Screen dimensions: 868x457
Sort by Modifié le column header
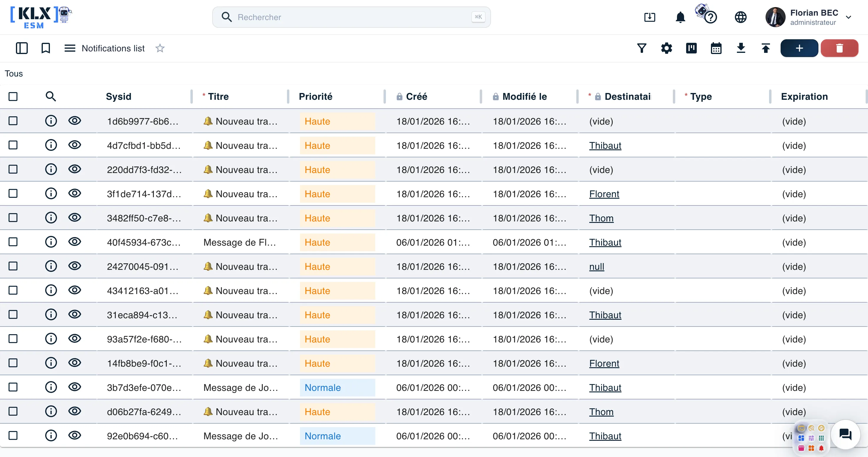coord(525,96)
